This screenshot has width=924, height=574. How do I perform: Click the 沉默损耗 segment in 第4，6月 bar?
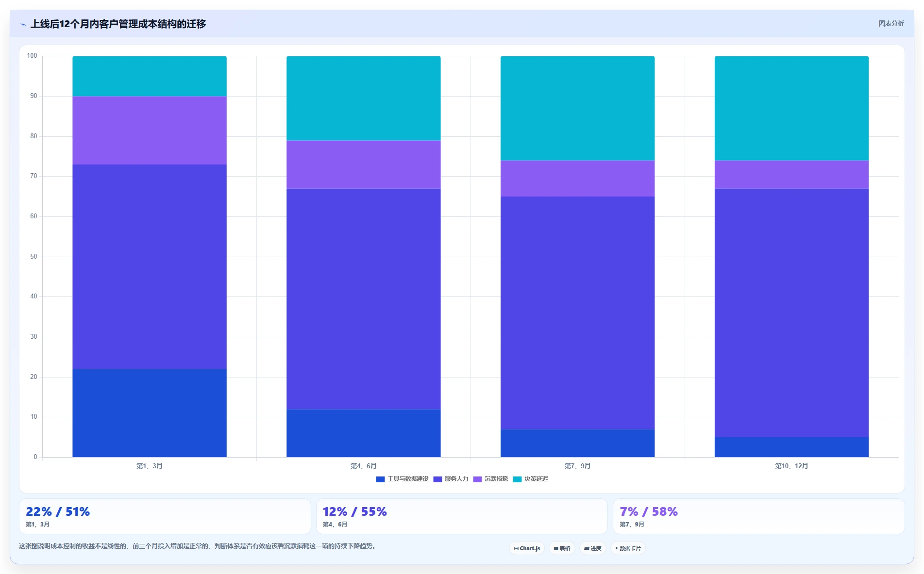pyautogui.click(x=364, y=164)
